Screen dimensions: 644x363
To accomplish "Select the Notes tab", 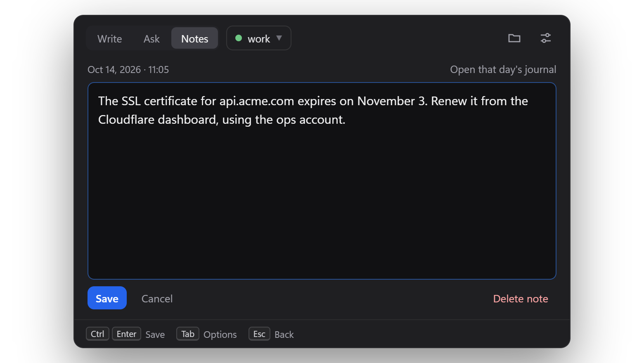I will point(195,39).
